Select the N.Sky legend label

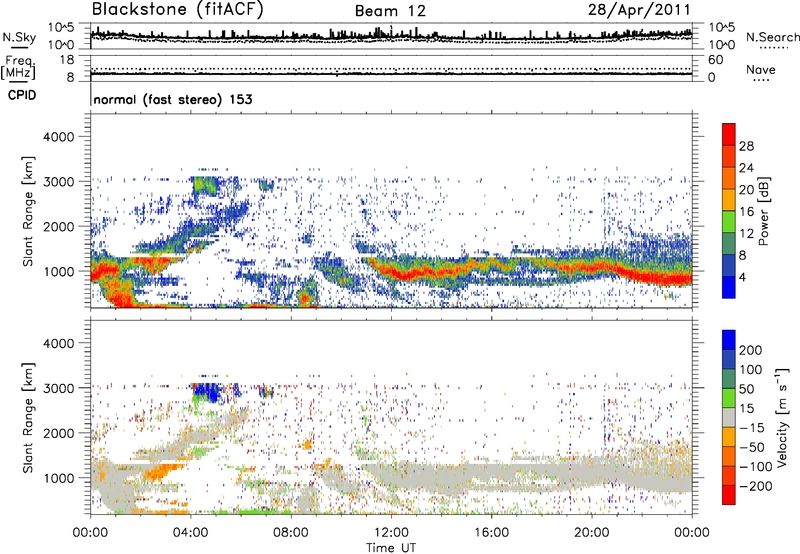click(19, 37)
